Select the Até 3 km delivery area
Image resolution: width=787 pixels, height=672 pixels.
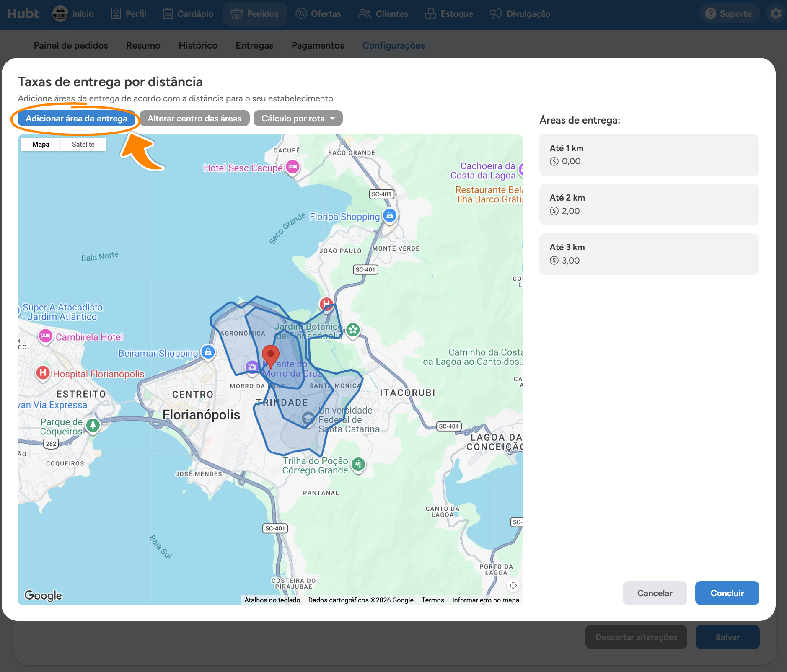649,254
